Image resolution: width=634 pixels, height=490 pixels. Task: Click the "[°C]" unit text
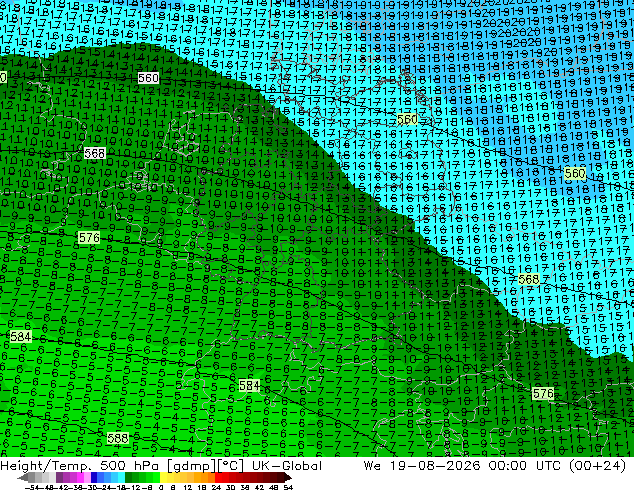(x=230, y=466)
